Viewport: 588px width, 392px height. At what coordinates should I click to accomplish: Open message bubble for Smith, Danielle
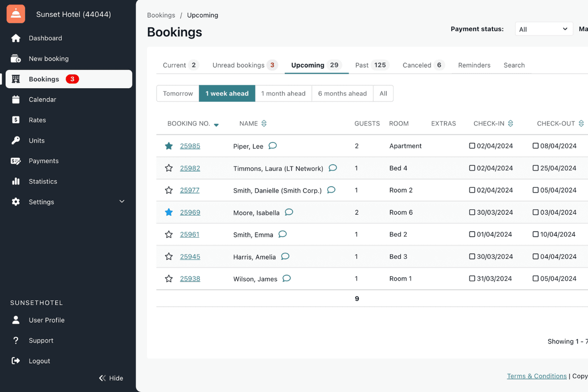331,190
